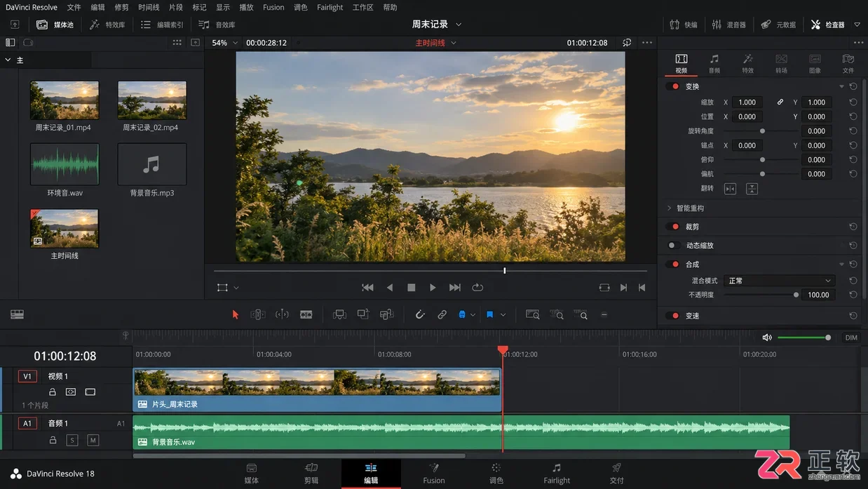This screenshot has height=489, width=868.
Task: Open the 音效库 (Sound Library) panel
Action: pos(217,25)
